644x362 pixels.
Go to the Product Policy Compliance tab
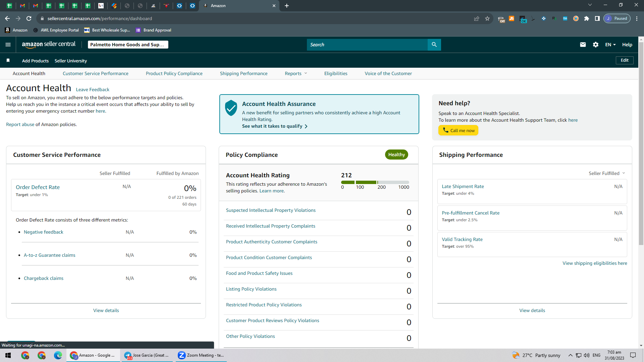[174, 73]
